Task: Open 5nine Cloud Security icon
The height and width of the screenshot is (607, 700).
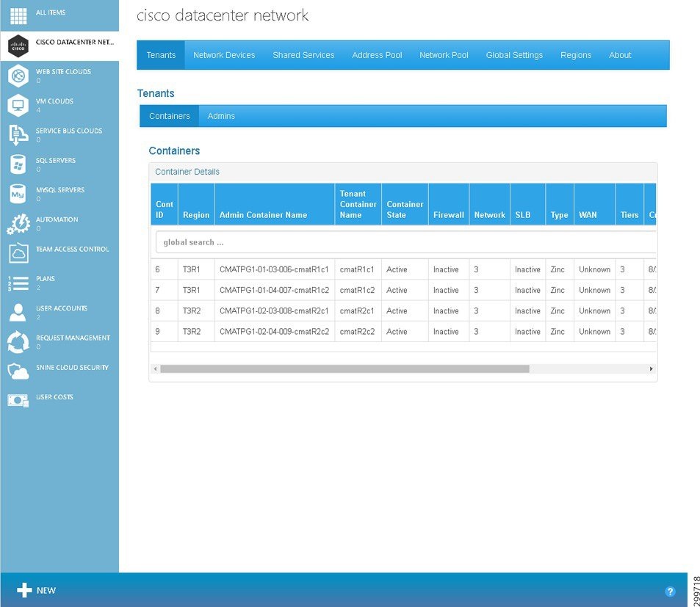Action: tap(18, 371)
